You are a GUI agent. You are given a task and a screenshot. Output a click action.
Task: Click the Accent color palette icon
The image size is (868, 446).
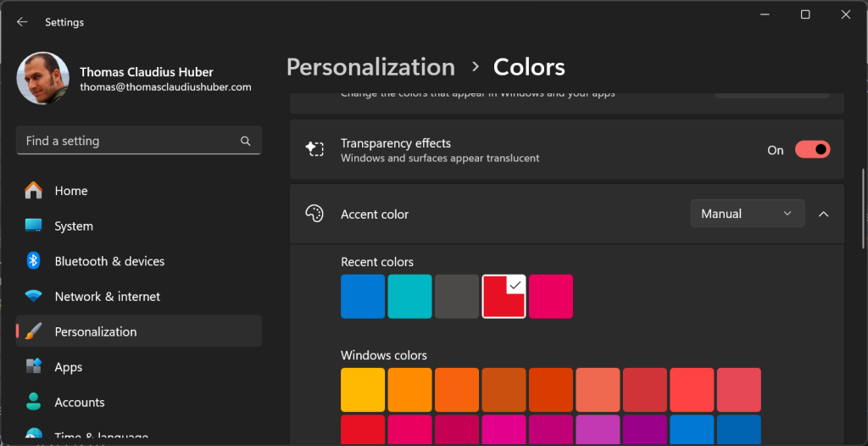(314, 214)
